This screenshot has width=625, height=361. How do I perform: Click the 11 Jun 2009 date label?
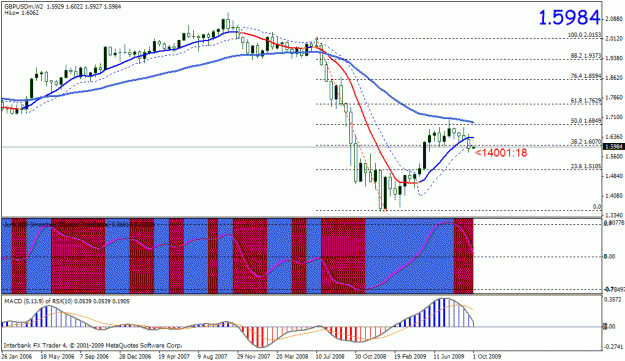449,356
